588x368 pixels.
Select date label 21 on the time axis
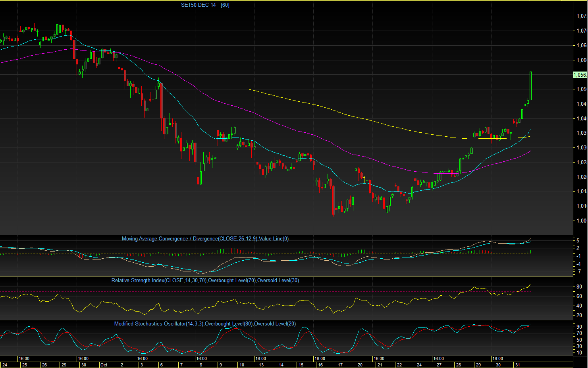[380, 365]
